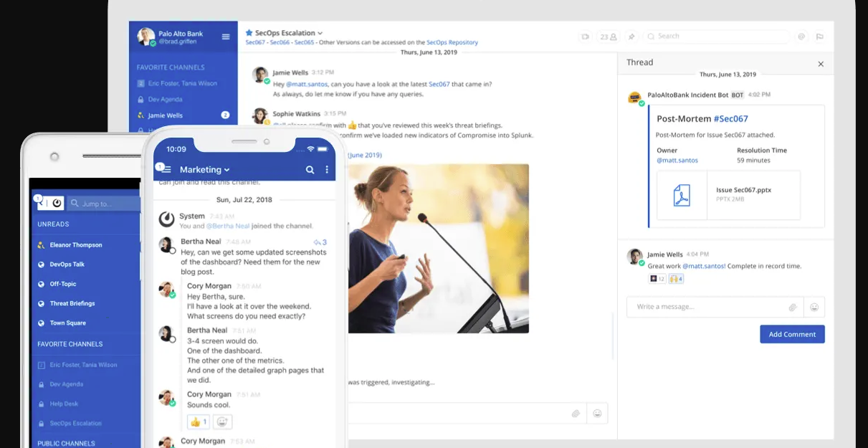Tap the search icon in the Marketing header
This screenshot has width=868, height=448.
pos(310,170)
